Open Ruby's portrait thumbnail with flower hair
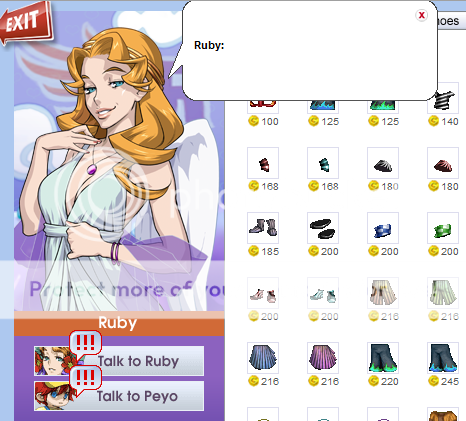This screenshot has width=466, height=421. [x=53, y=361]
